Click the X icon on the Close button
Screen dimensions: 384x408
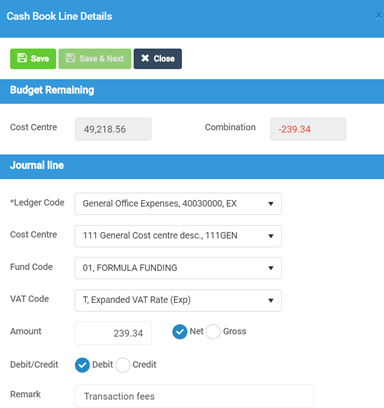(145, 58)
